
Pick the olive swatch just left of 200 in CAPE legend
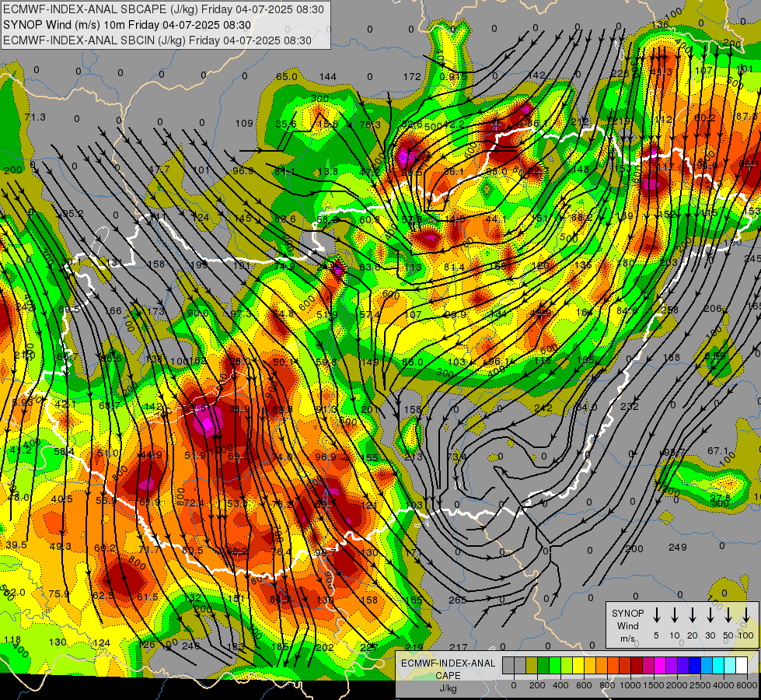(532, 665)
